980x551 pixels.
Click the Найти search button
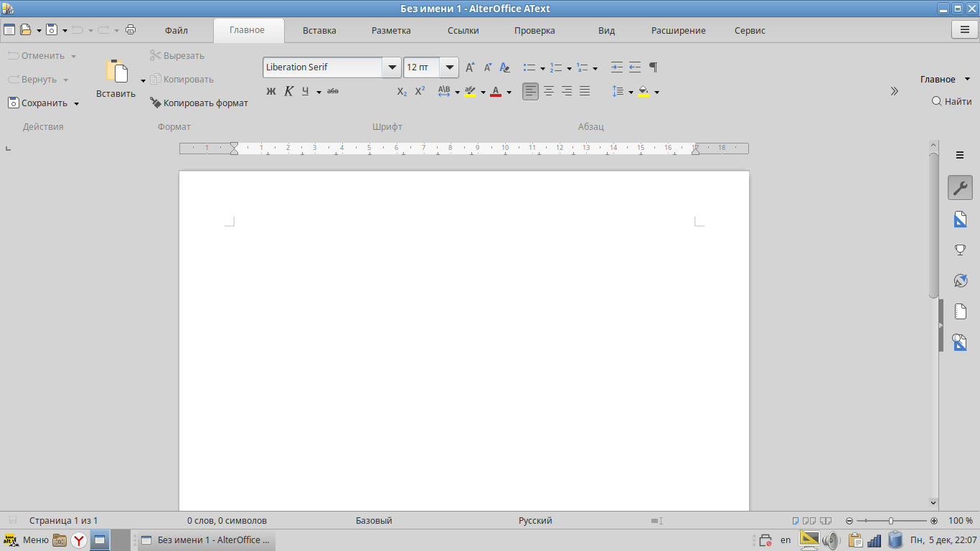click(951, 101)
